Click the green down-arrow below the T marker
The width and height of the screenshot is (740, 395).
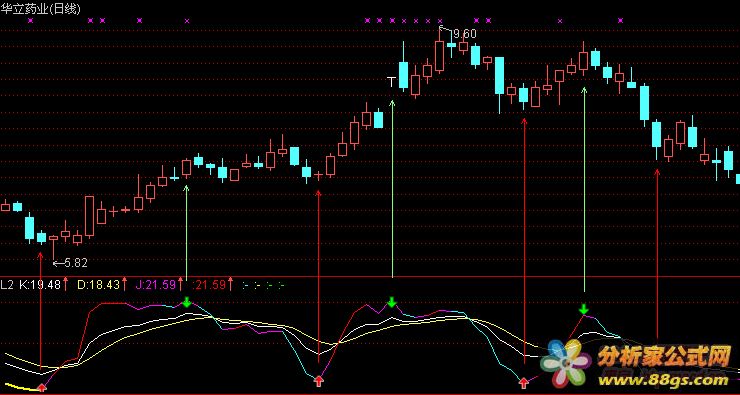[x=392, y=302]
